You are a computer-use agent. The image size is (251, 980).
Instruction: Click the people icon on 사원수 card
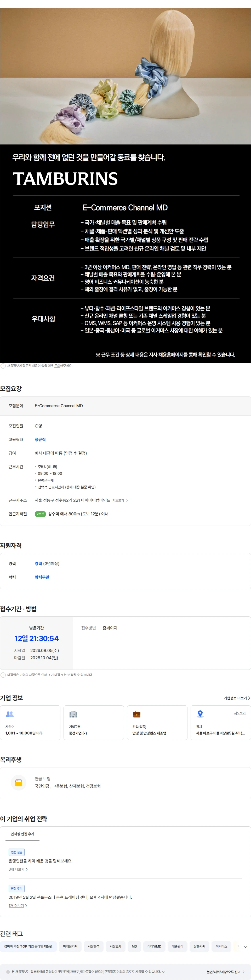(10, 714)
